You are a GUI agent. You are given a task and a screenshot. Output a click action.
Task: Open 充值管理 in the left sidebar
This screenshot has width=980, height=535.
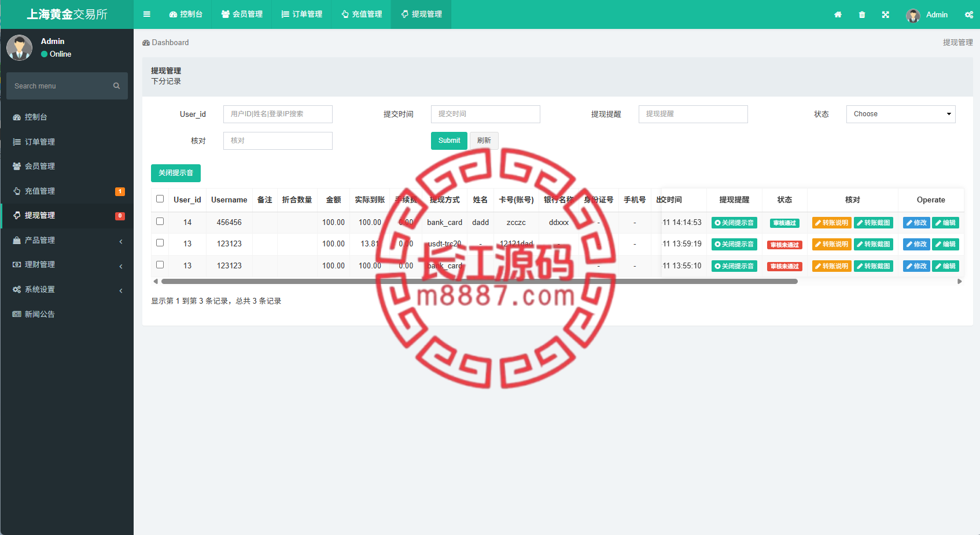[67, 191]
